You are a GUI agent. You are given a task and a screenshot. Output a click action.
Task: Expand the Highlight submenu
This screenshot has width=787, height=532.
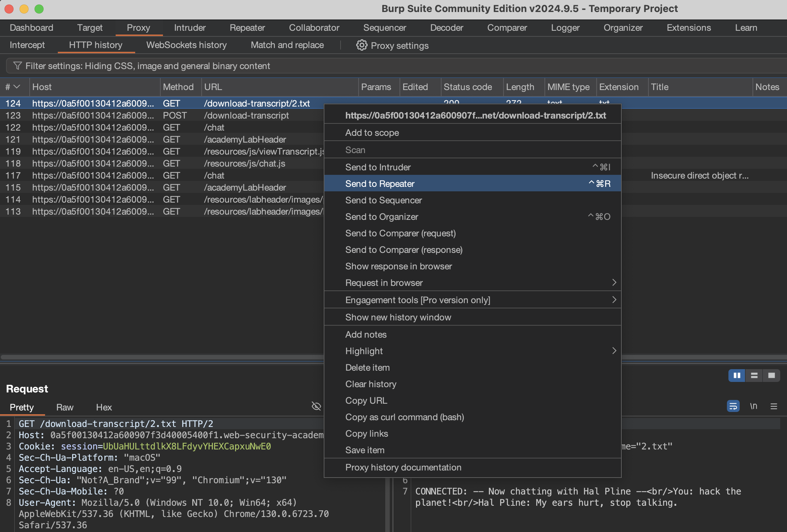[x=614, y=351]
